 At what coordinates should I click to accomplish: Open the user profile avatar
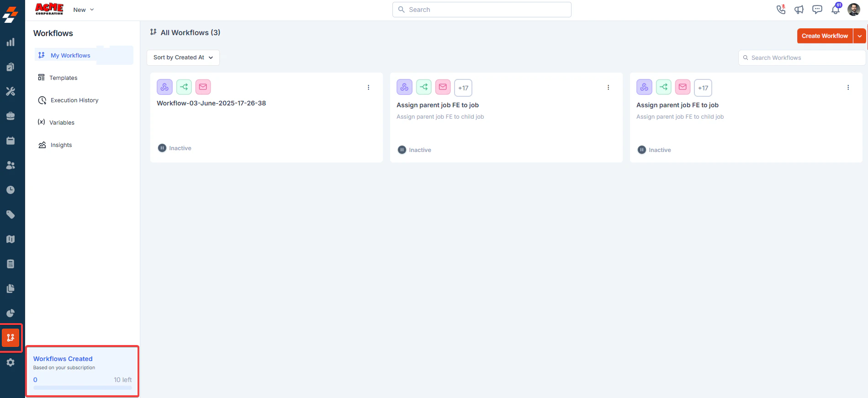[854, 10]
